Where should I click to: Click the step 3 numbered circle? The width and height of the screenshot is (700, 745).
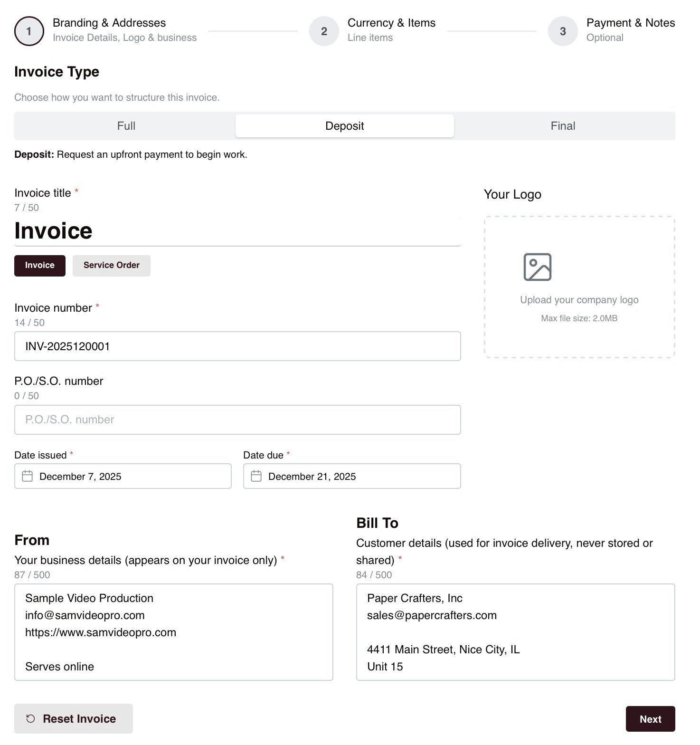click(x=563, y=31)
